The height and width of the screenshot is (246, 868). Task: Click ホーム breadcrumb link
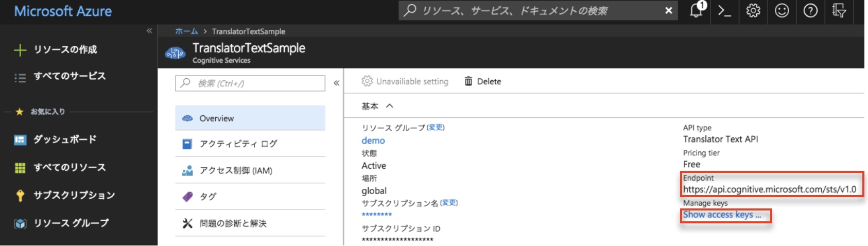click(186, 31)
